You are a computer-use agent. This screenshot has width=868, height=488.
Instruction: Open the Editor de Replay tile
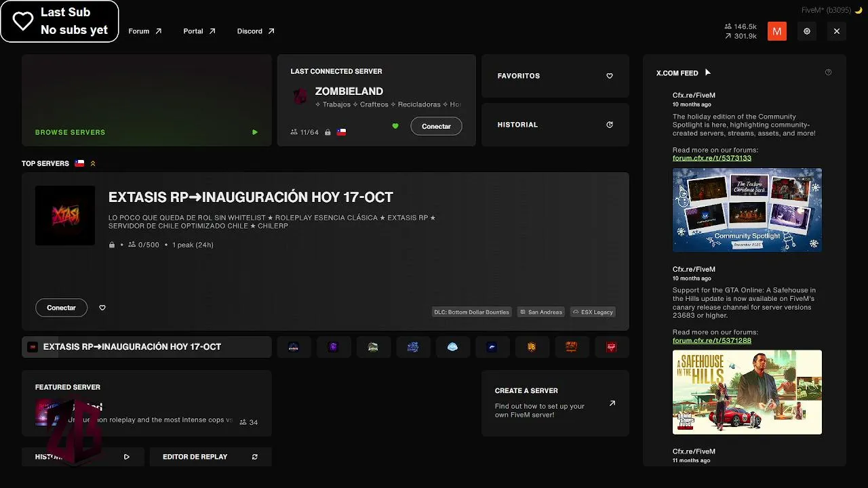pos(211,457)
